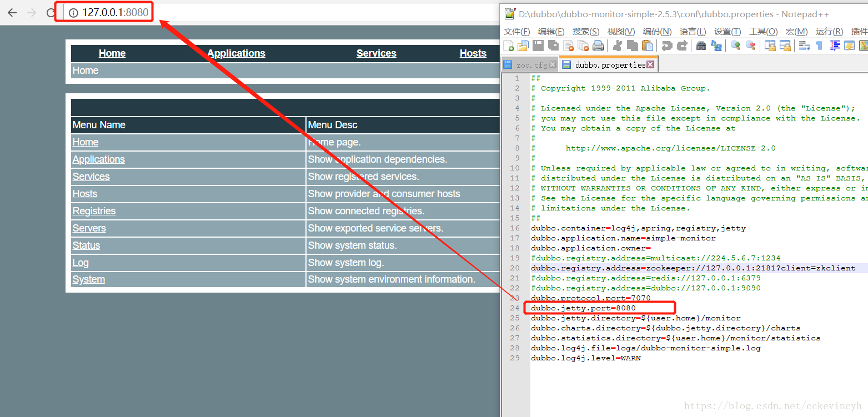
Task: Toggle Show All Characters pilcrow icon
Action: pos(819,46)
